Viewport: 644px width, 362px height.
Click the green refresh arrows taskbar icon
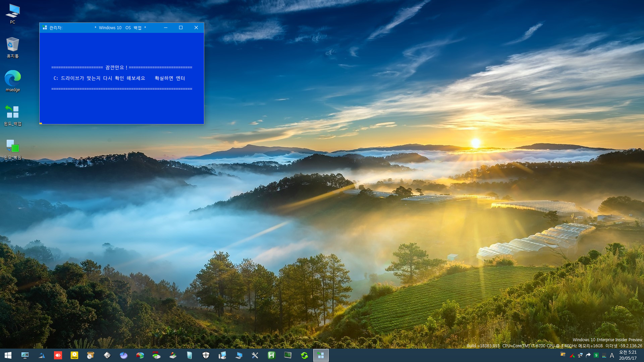[x=304, y=355]
